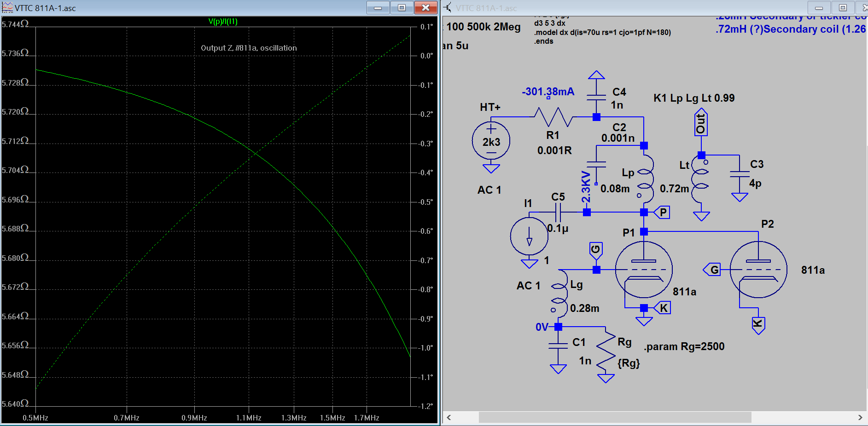Image resolution: width=868 pixels, height=426 pixels.
Task: Click the ground symbol under inductor Lt
Action: 701,216
